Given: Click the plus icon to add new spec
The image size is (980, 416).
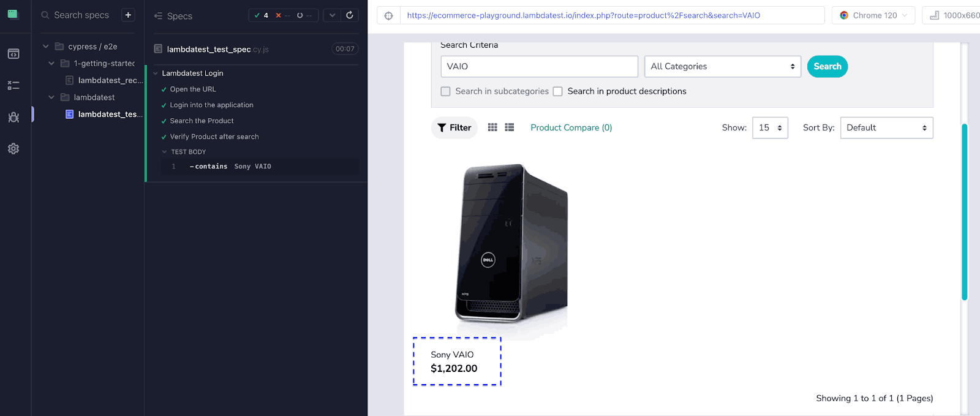Looking at the screenshot, I should coord(128,15).
